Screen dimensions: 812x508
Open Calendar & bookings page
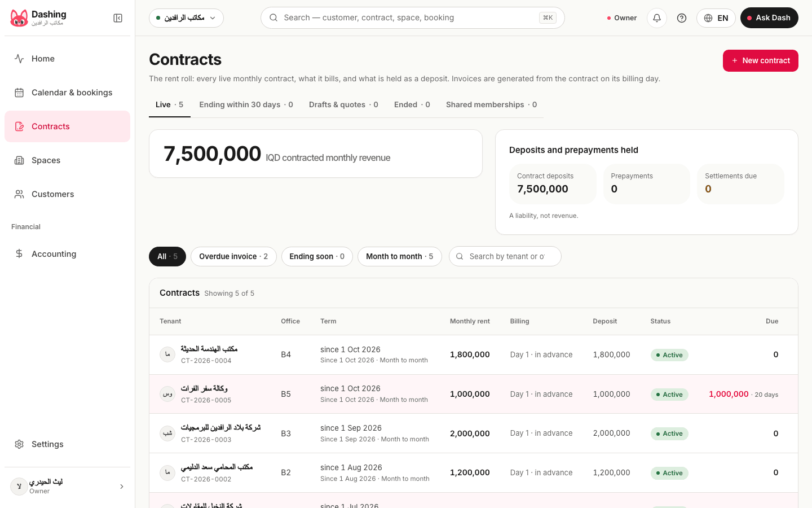pyautogui.click(x=67, y=93)
